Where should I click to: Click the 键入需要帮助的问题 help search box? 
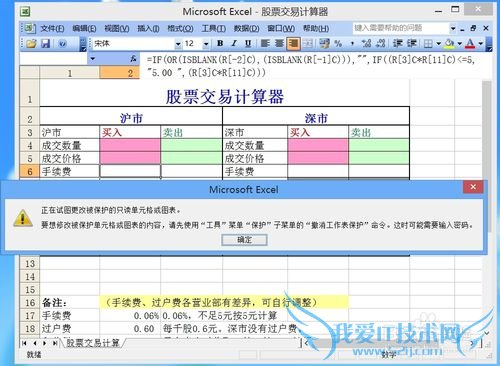pyautogui.click(x=401, y=28)
